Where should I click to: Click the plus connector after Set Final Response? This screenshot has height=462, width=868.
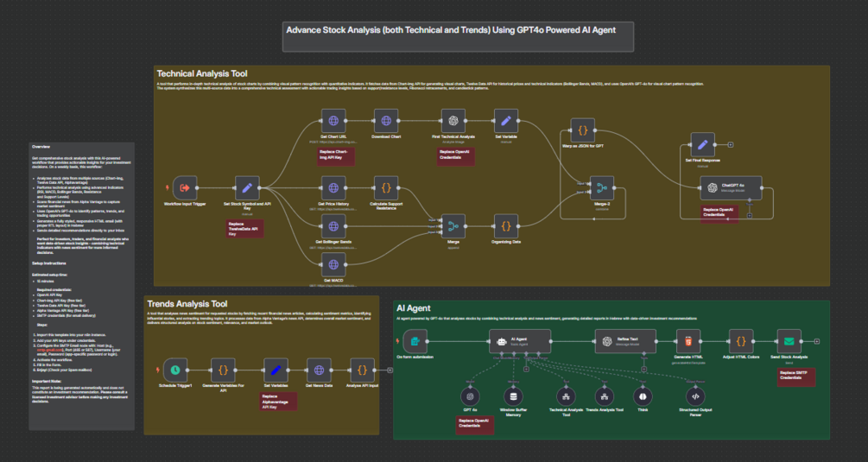point(731,145)
